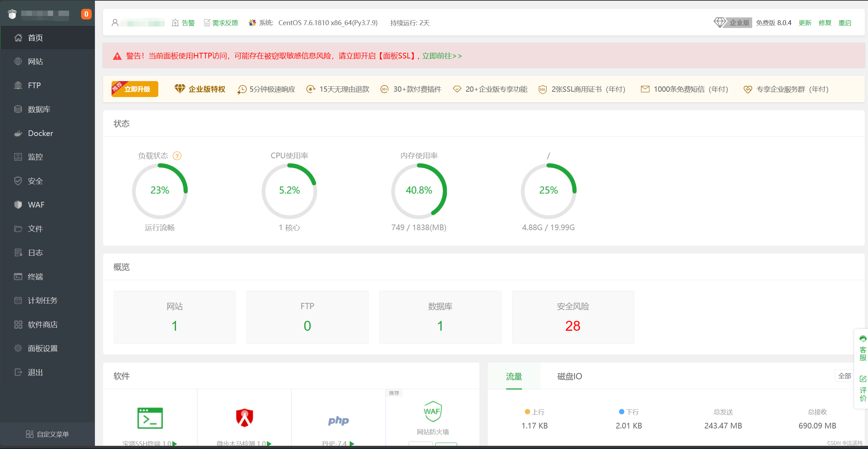Click the 网站防火墙 WAF icon
This screenshot has width=868, height=449.
pos(432,411)
